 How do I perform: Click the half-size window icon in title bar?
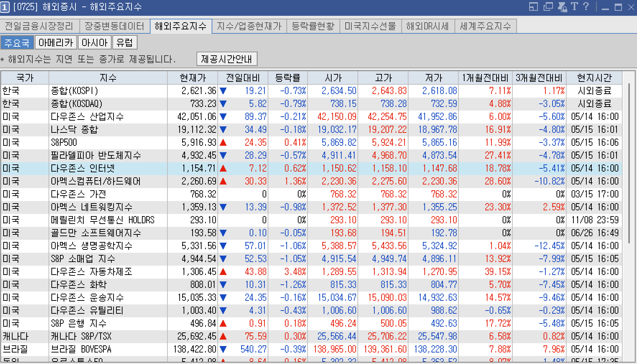tap(533, 7)
